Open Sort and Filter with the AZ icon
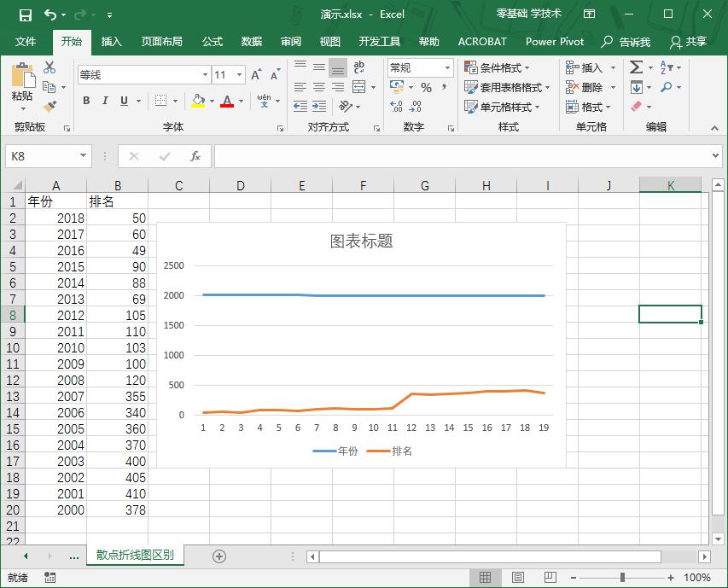The height and width of the screenshot is (588, 728). (666, 67)
